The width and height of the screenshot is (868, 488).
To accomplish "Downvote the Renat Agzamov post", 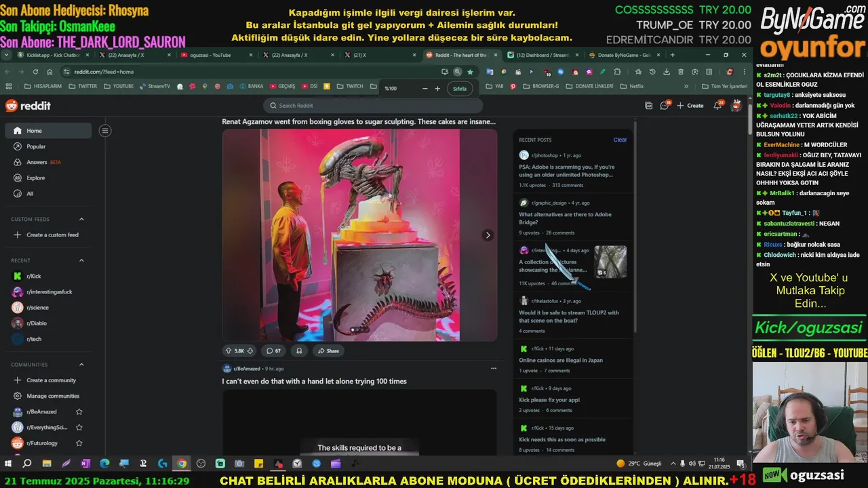I will pos(250,350).
